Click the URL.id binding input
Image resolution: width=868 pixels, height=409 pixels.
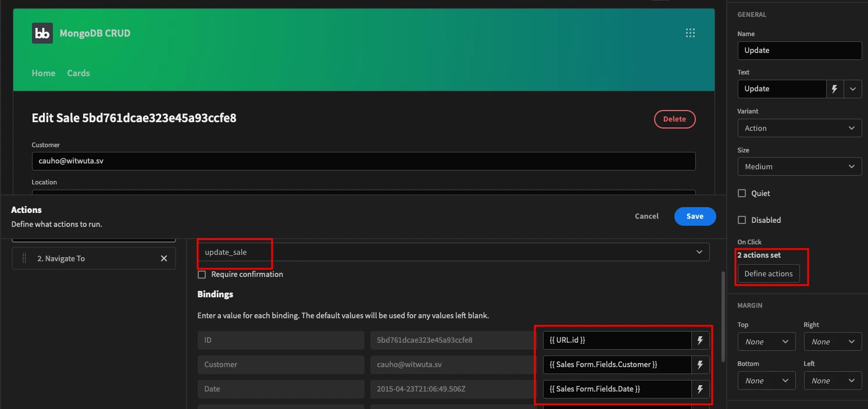click(x=617, y=340)
